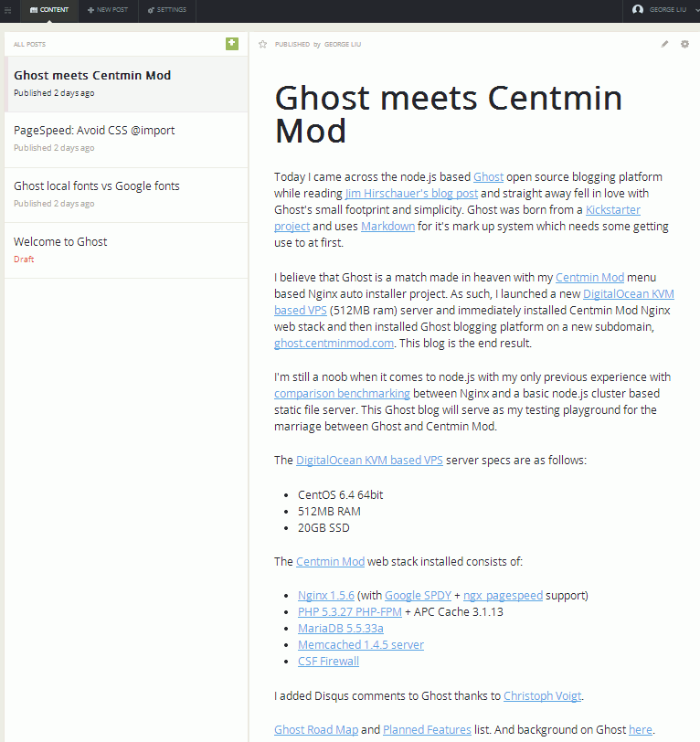Open the 'Welcome to Ghost' draft post
Screen dimensions: 700x742
126,250
